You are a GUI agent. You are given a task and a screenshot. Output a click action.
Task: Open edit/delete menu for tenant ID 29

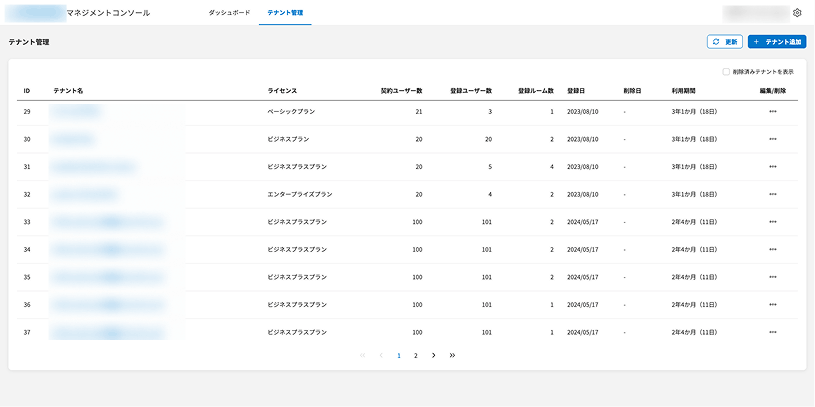(x=772, y=112)
